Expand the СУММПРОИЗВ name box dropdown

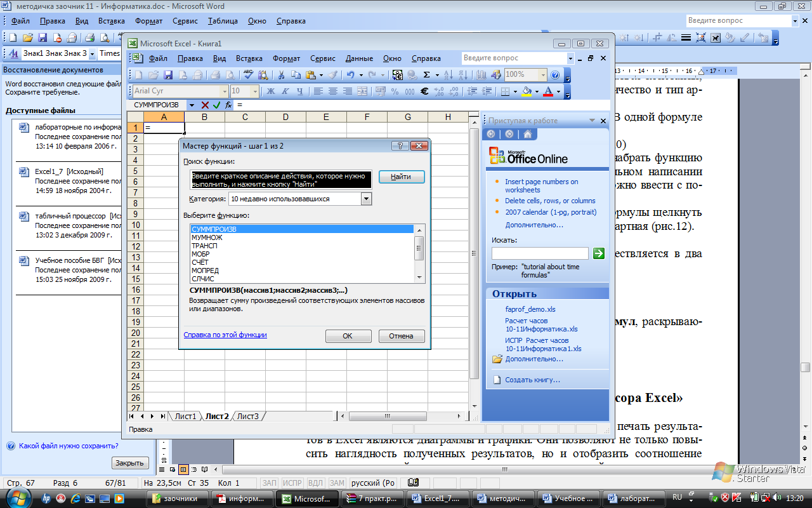tap(192, 105)
